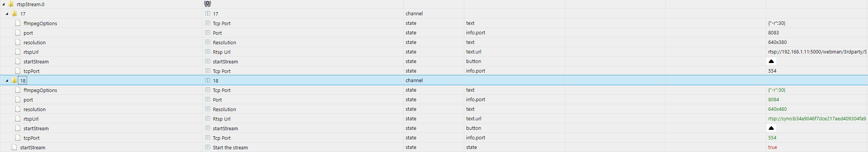Collapse the channel 17 folder arrow
Screen dimensions: 868x152
7,14
